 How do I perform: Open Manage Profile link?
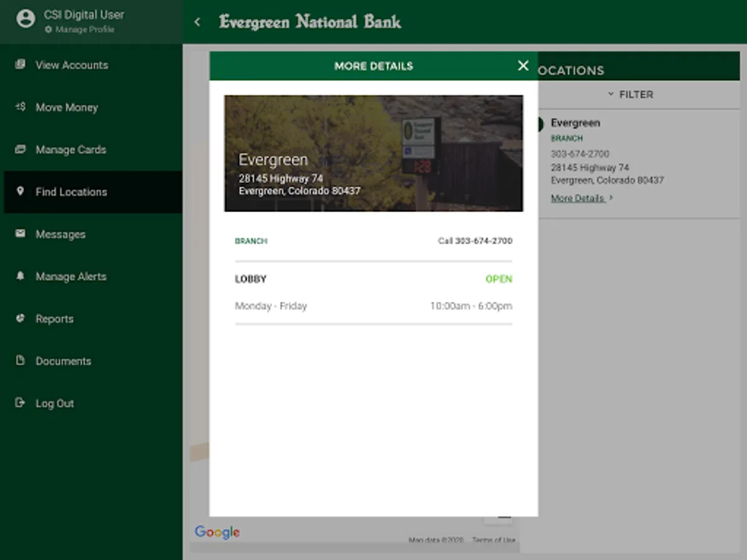pos(80,29)
